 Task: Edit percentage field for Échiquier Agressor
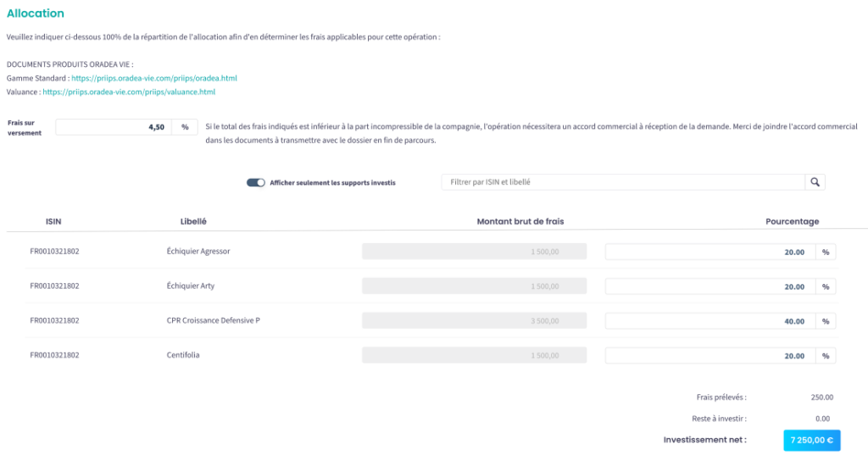click(709, 252)
